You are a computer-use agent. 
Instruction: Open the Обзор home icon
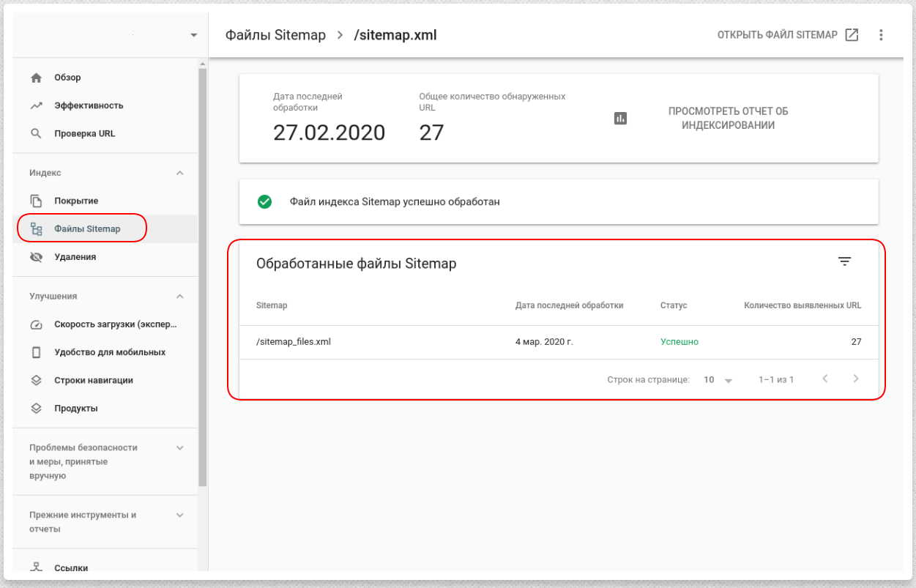(34, 78)
